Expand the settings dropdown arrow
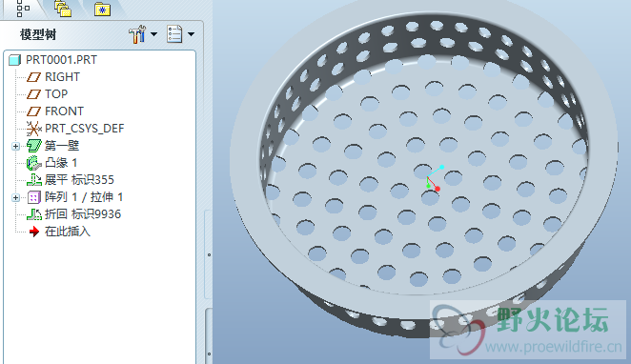Image resolution: width=631 pixels, height=364 pixels. tap(153, 34)
